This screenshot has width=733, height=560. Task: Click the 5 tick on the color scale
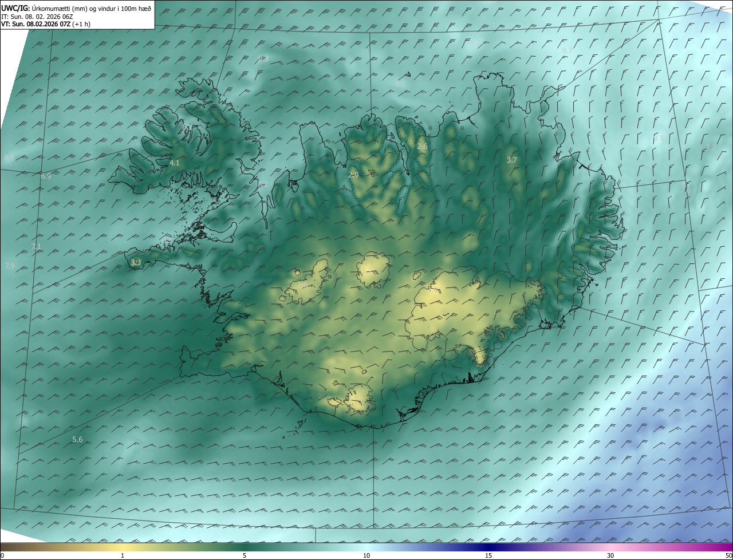(245, 556)
